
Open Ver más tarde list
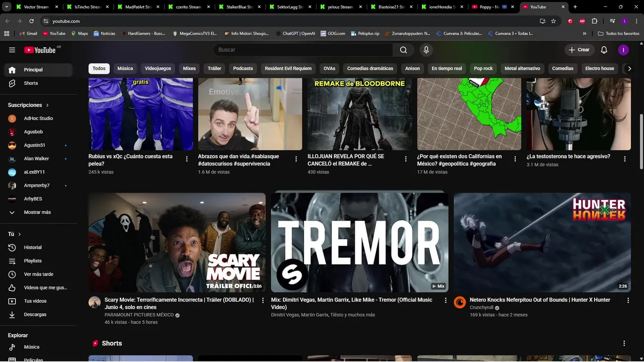pos(39,274)
